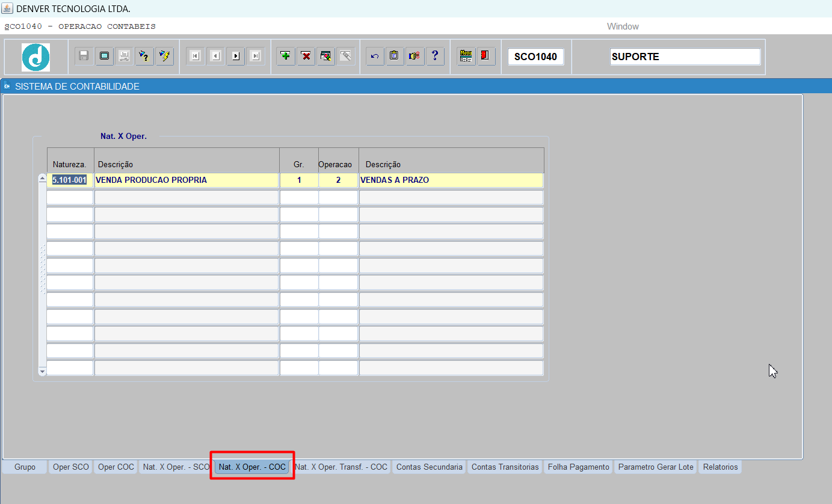Click the Natureza. column header
Viewport: 832px width, 504px height.
[x=70, y=164]
